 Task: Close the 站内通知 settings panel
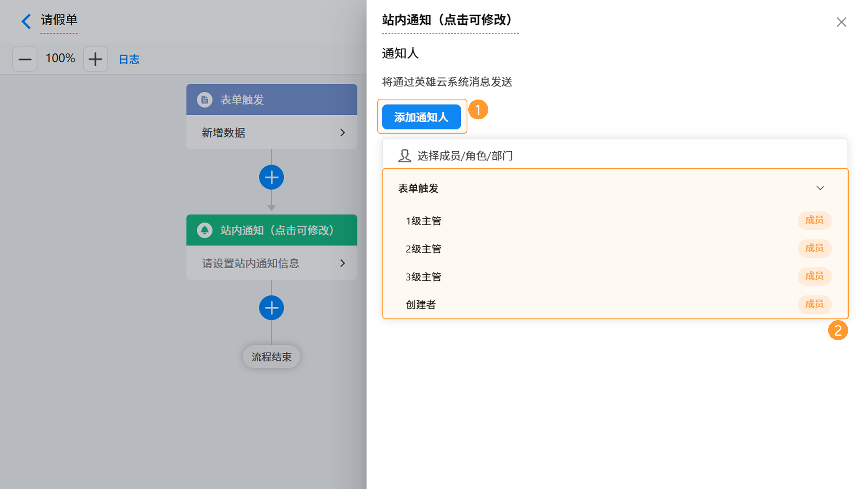841,22
